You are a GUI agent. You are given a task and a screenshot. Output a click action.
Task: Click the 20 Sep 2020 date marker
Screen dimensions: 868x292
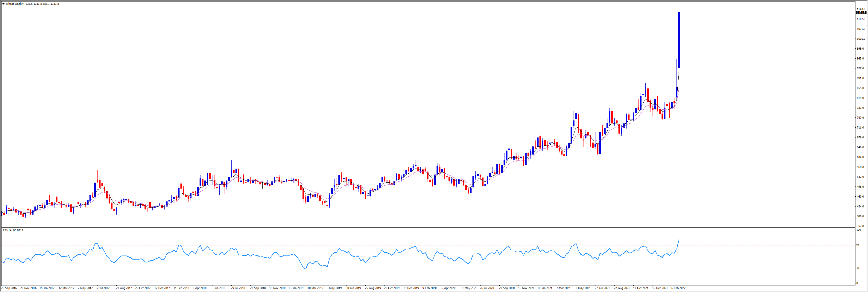tap(507, 288)
